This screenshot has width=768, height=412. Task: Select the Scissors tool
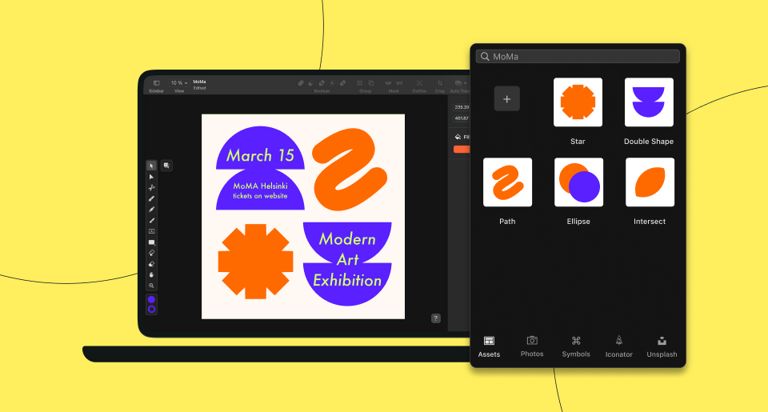tap(151, 188)
